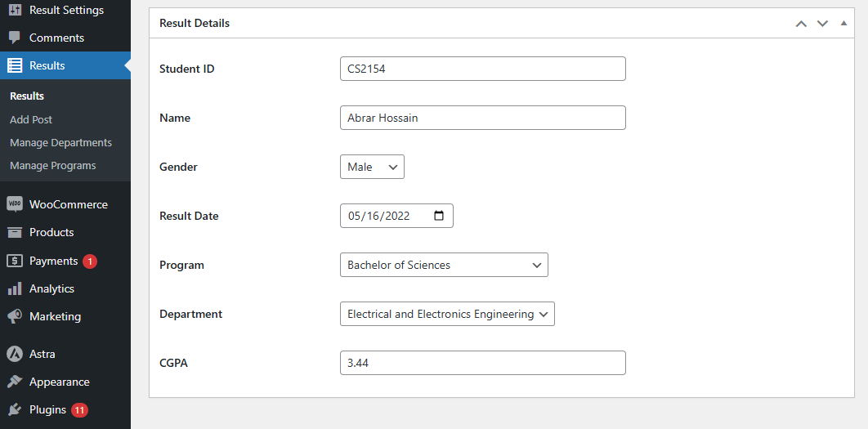Click into the CGPA input field

pyautogui.click(x=482, y=363)
